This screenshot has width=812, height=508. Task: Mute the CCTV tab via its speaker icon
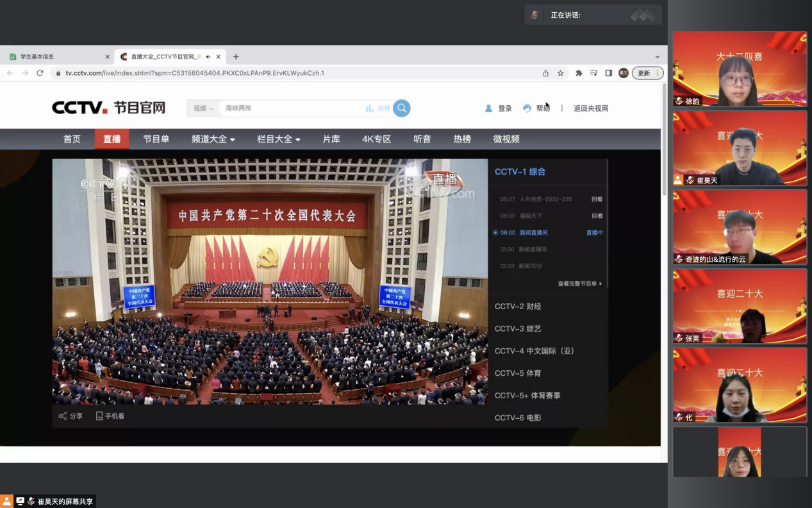[208, 57]
